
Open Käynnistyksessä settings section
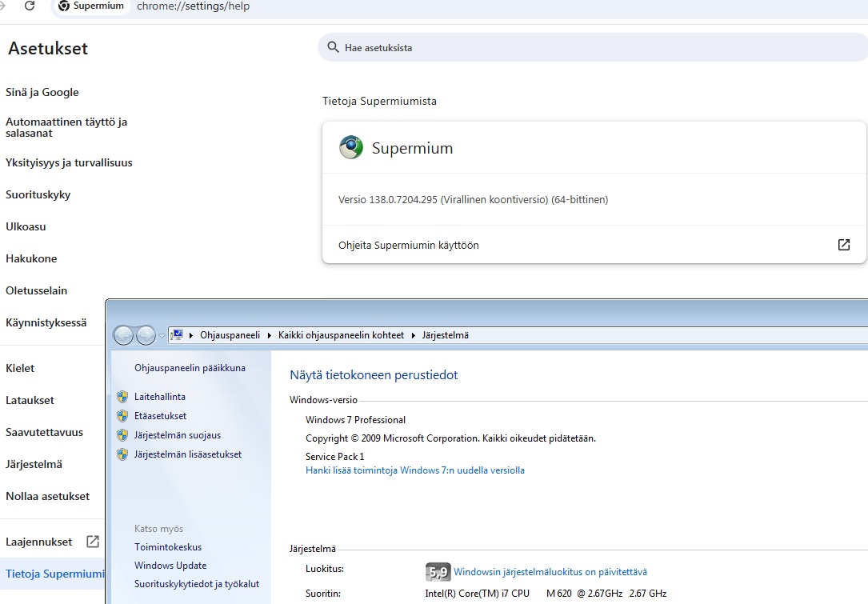click(46, 322)
